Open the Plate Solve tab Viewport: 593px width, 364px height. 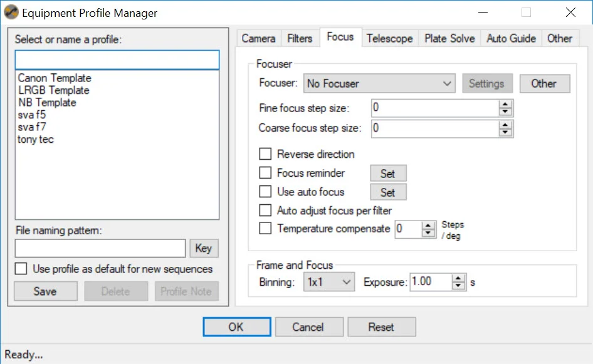449,38
